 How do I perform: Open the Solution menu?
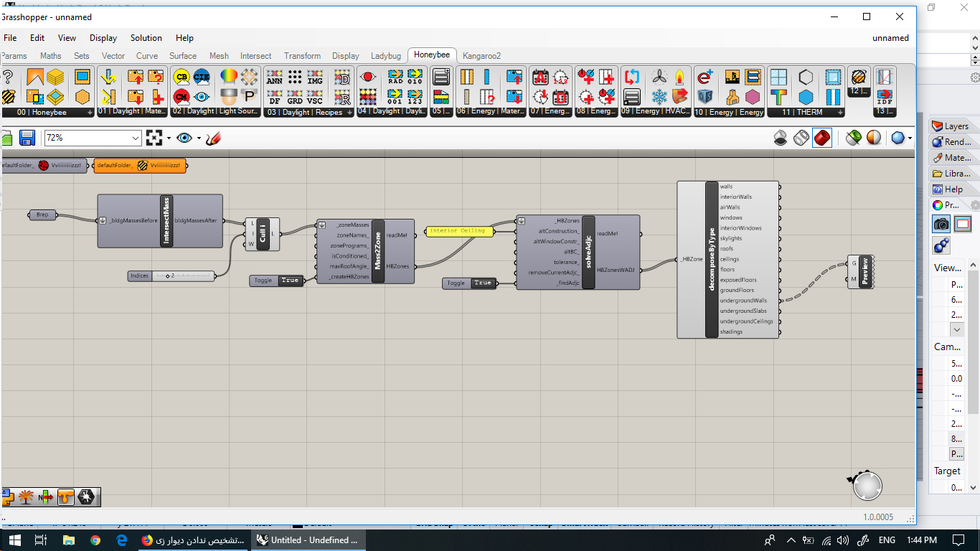tap(146, 38)
